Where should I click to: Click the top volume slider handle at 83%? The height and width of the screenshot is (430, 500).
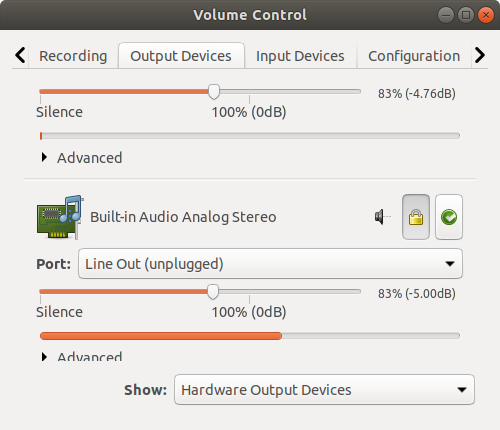[x=214, y=91]
